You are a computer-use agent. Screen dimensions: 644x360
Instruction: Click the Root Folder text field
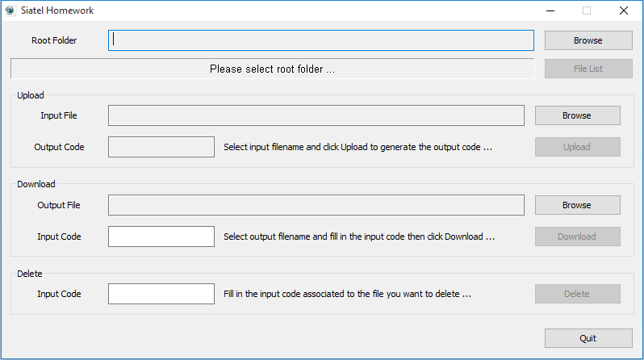320,40
